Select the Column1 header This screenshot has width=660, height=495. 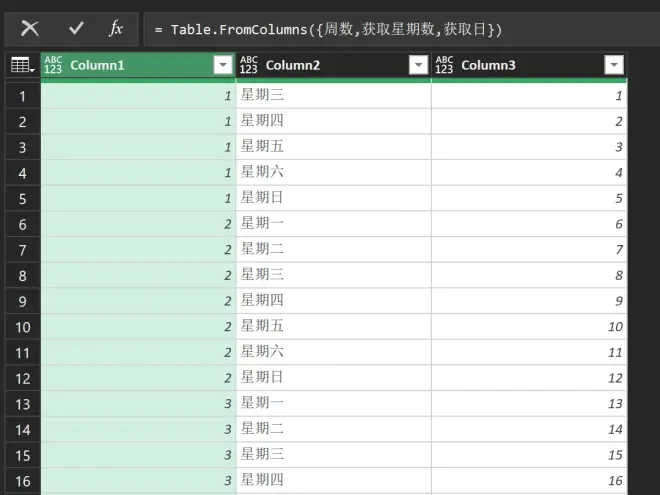pos(138,65)
